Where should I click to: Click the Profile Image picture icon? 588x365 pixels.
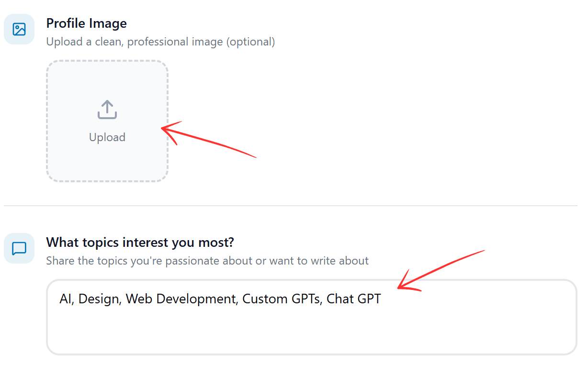click(19, 29)
